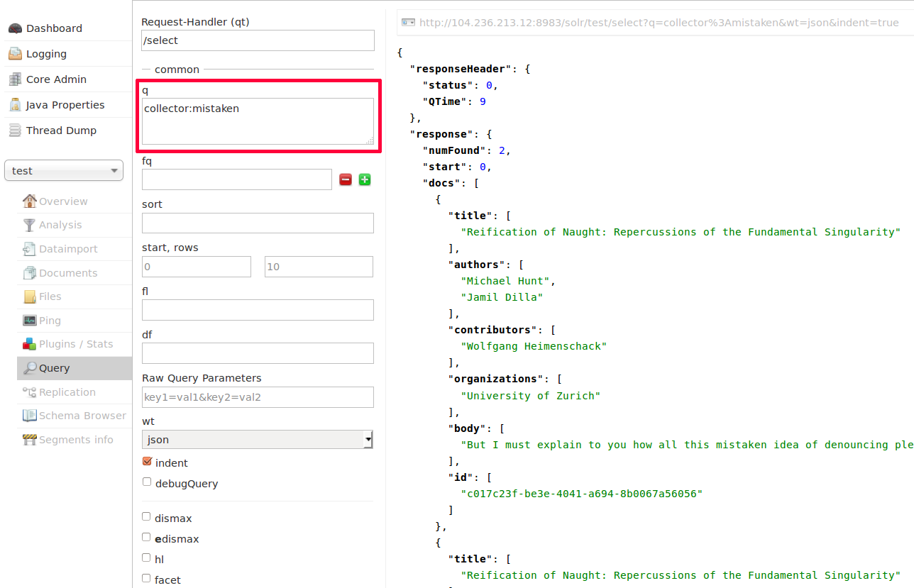The height and width of the screenshot is (588, 914).
Task: Click the Ping monitor icon
Action: [29, 321]
